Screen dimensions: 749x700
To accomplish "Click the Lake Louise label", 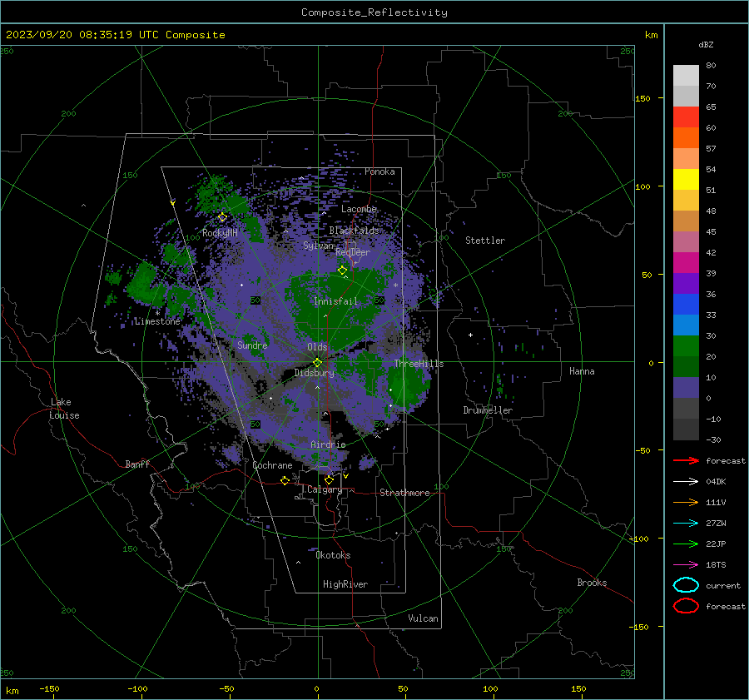I will (x=64, y=409).
